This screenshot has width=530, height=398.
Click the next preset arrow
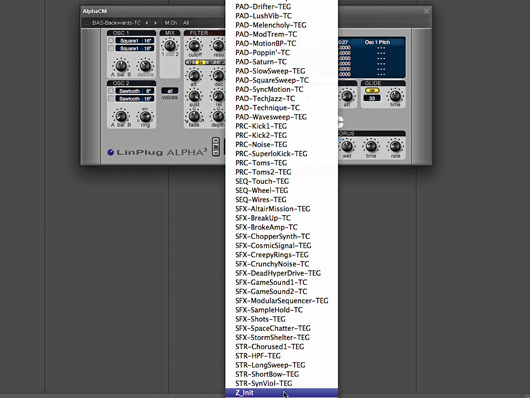[155, 23]
